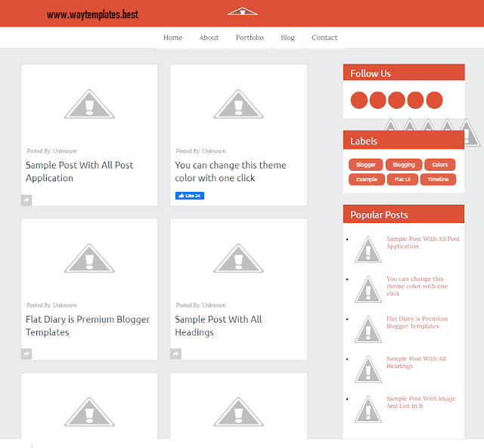Screen dimensions: 484x448
Task: Open the Contact page
Action: tap(324, 38)
